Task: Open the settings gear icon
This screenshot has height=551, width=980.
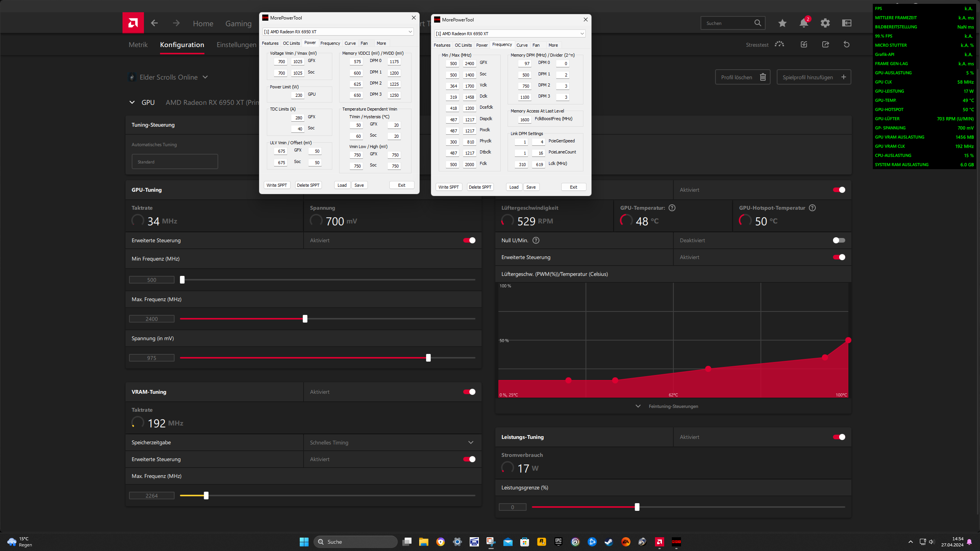Action: pos(825,23)
